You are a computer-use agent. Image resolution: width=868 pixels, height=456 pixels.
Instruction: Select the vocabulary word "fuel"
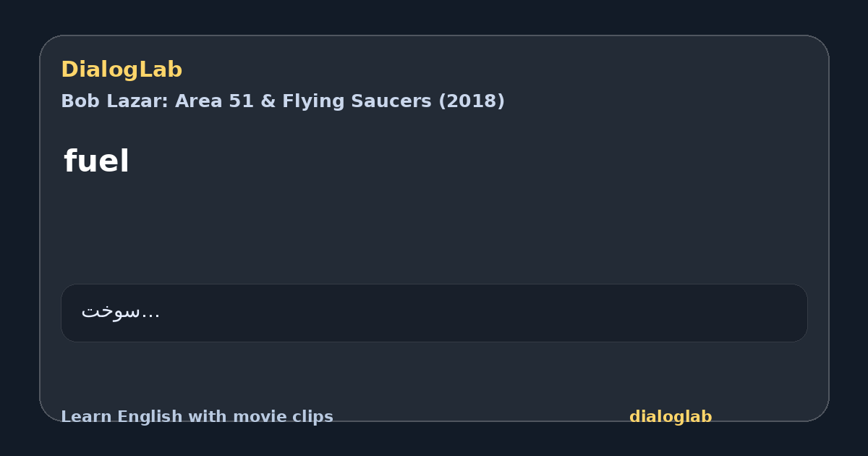point(96,161)
